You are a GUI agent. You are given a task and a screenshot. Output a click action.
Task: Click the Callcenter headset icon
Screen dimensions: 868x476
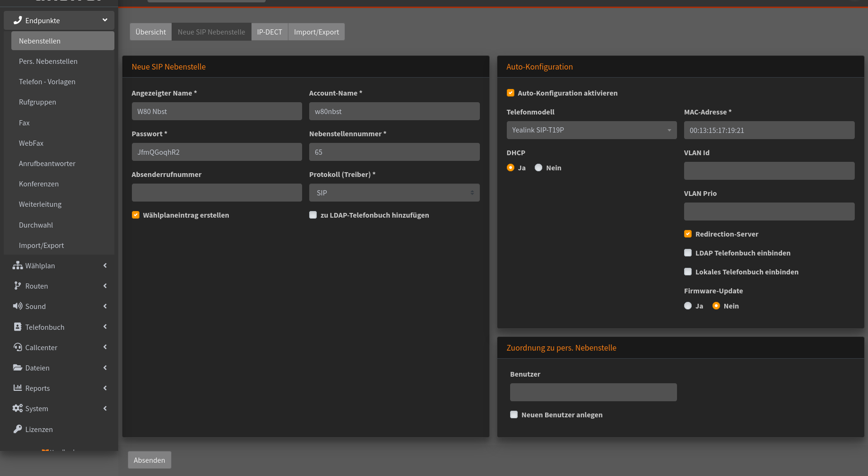point(17,347)
